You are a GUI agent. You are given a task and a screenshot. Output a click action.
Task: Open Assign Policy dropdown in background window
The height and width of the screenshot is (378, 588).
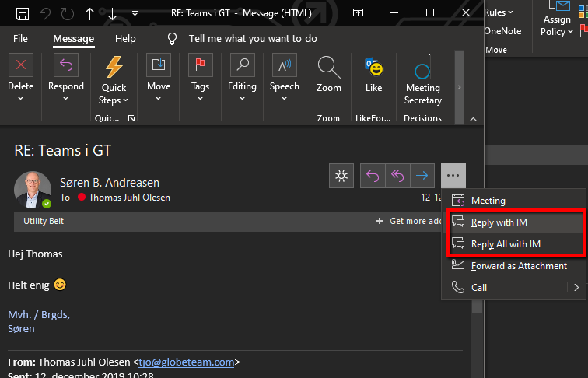557,19
